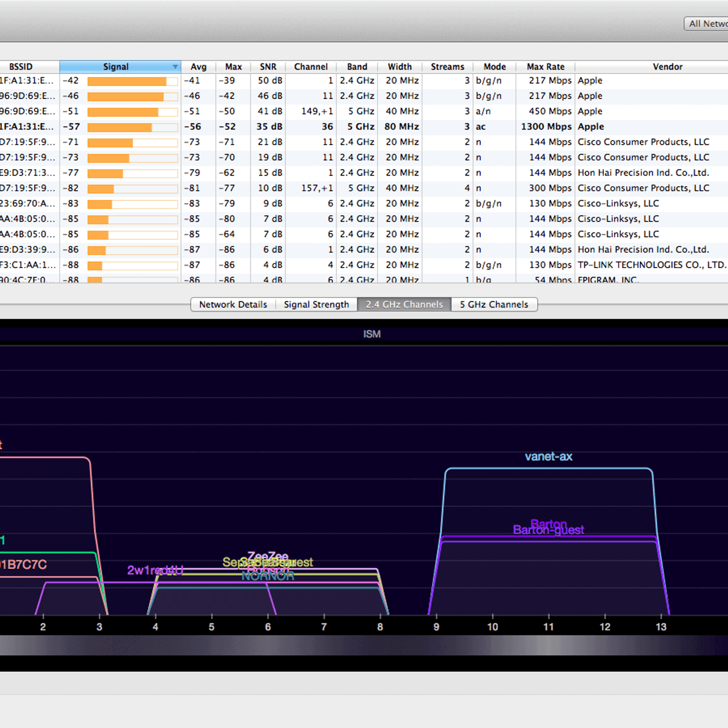Click the Max Rate column header
Image resolution: width=728 pixels, height=728 pixels.
click(x=546, y=67)
